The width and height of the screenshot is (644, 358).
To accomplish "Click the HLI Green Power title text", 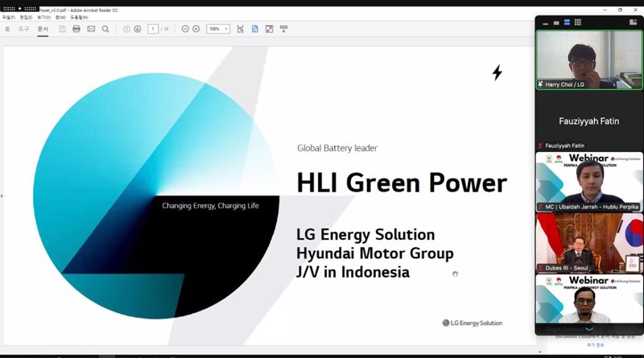I will coord(402,183).
